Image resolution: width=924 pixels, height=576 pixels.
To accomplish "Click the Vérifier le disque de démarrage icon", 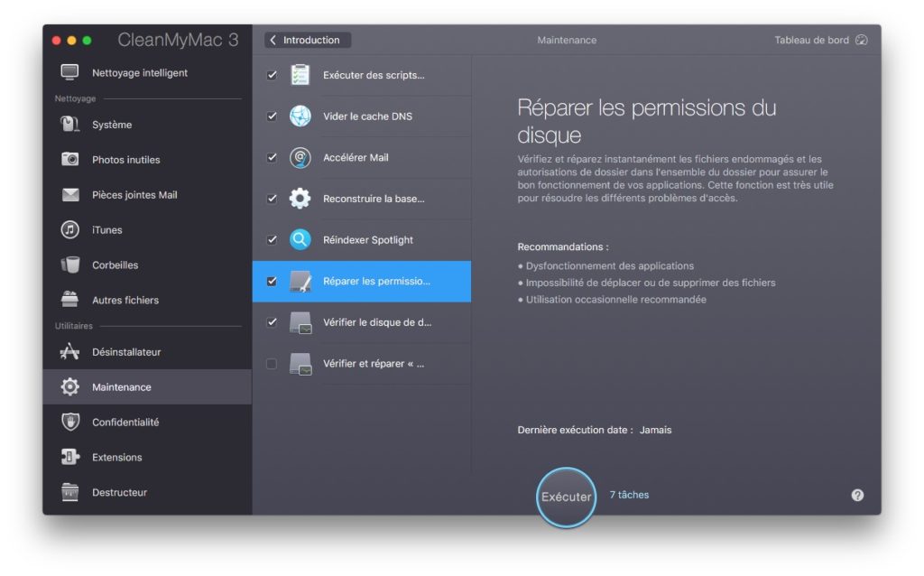I will coord(300,322).
